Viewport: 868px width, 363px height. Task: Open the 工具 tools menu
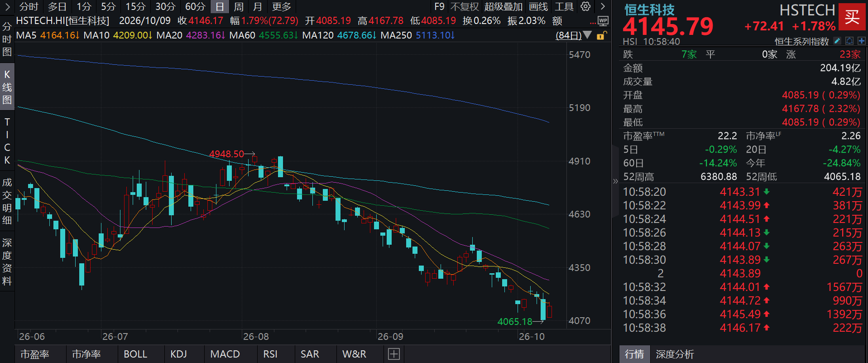(x=564, y=6)
